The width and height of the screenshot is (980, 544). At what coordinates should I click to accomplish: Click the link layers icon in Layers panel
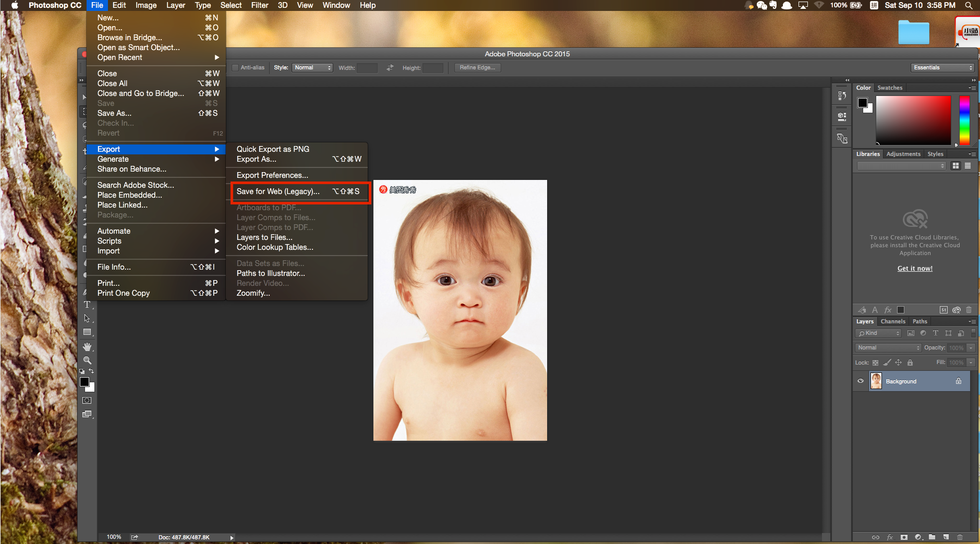click(x=876, y=537)
